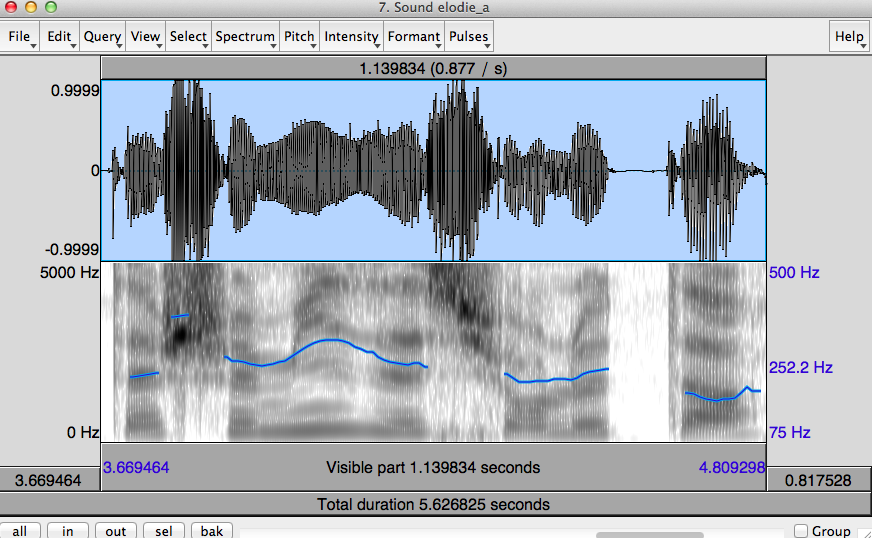The width and height of the screenshot is (872, 538).
Task: Click the black energy blob in spectrogram
Action: point(180,335)
